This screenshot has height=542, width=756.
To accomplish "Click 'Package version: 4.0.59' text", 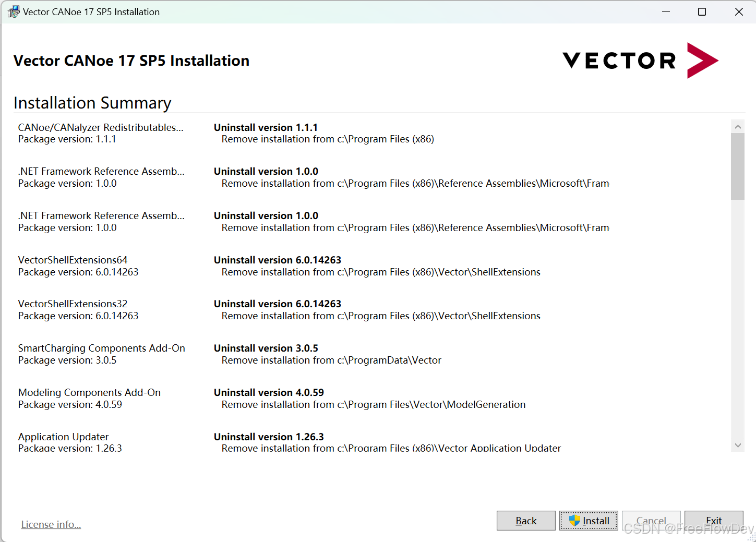I will [x=70, y=405].
